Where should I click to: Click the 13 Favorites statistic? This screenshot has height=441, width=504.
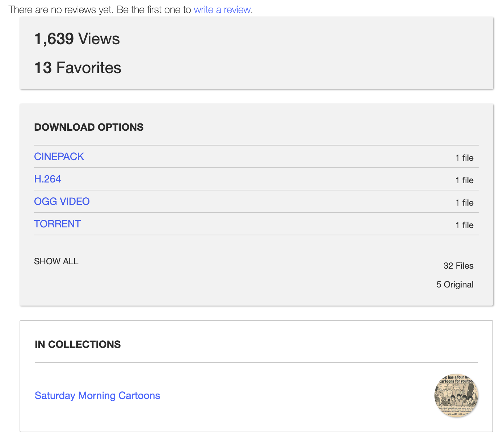click(x=77, y=68)
